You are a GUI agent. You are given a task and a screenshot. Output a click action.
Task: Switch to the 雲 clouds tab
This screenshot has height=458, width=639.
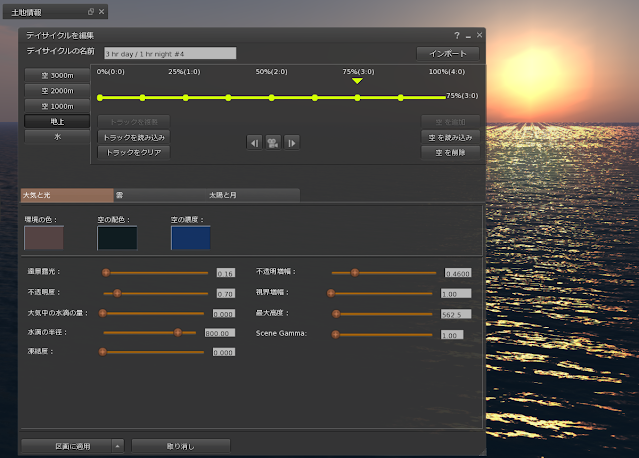click(160, 195)
